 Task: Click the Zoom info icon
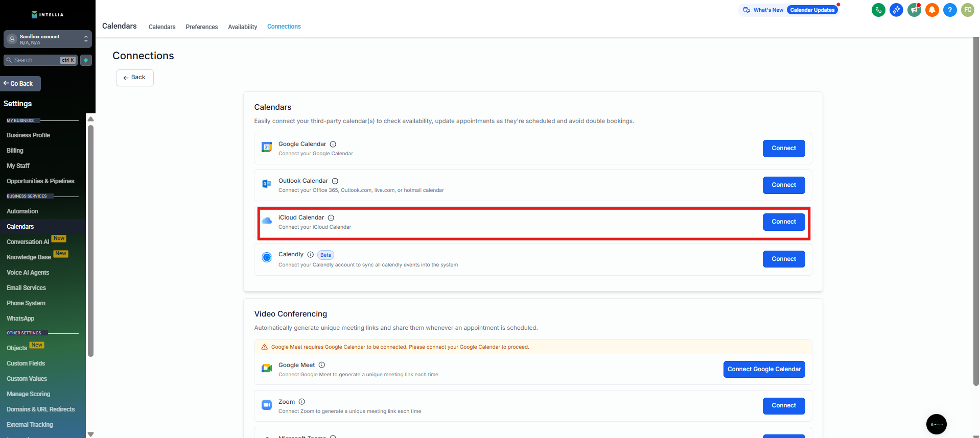[302, 402]
